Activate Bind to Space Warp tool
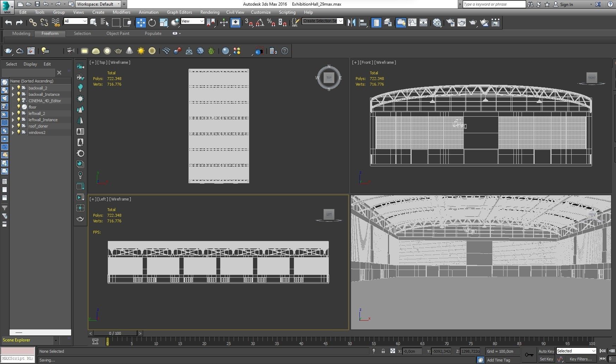The image size is (616, 364). click(x=56, y=23)
